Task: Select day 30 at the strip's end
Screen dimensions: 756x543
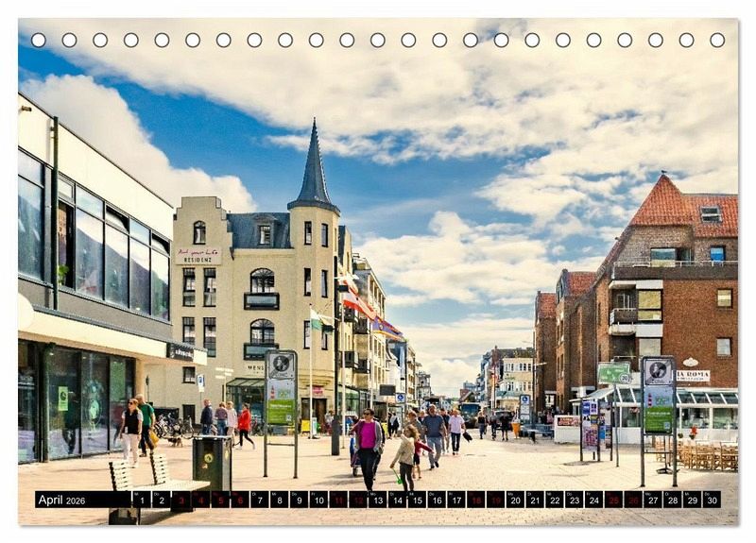Action: 712,500
